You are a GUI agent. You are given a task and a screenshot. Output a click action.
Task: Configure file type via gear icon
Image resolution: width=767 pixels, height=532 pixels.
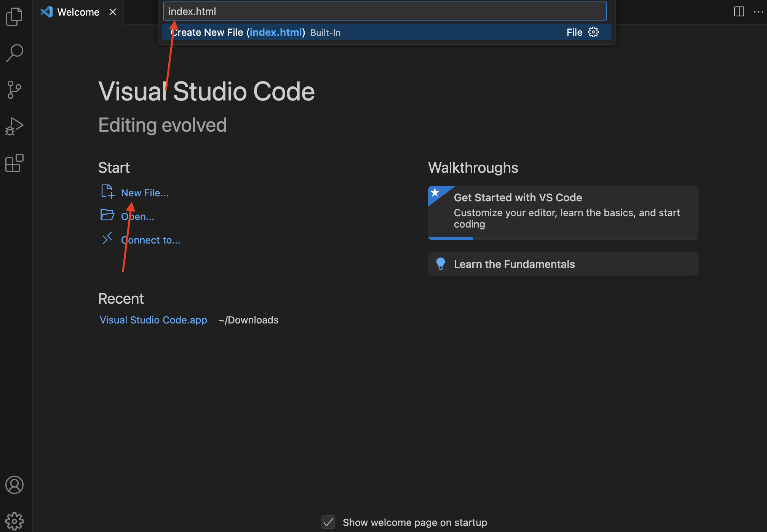593,32
